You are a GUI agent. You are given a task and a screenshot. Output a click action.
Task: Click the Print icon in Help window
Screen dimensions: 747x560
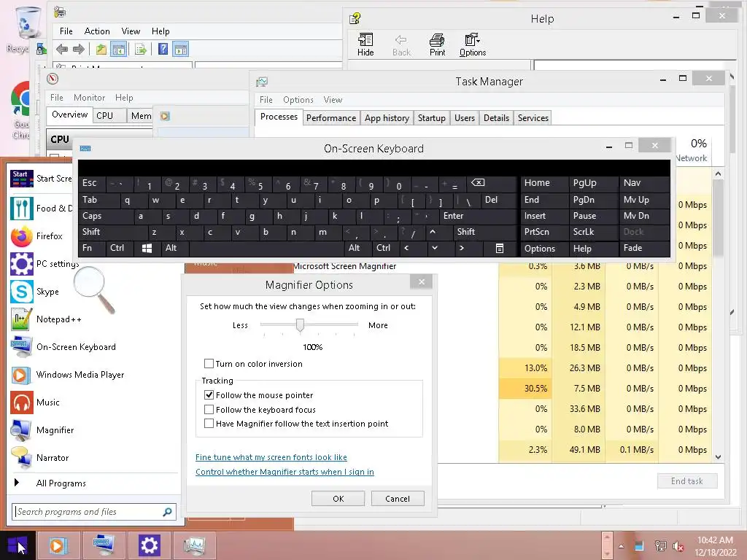click(x=437, y=44)
